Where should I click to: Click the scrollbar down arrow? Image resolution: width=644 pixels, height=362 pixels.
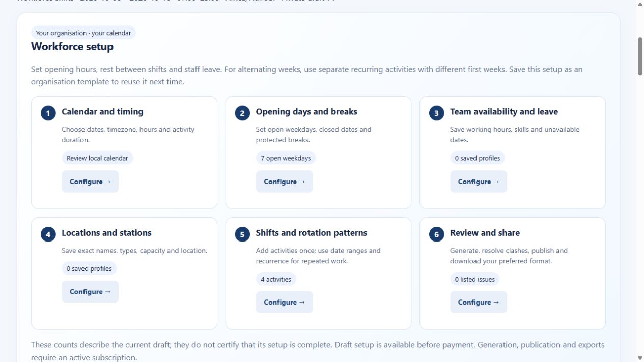[x=640, y=358]
